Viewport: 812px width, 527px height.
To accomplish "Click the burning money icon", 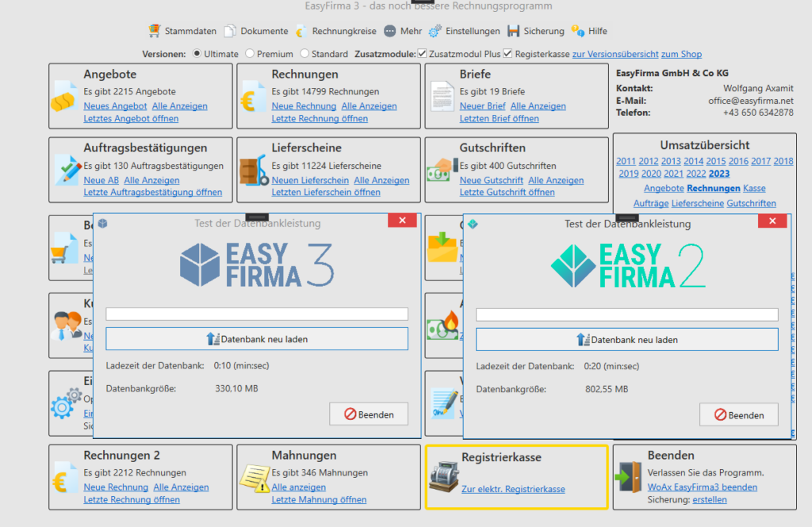I will tap(442, 326).
